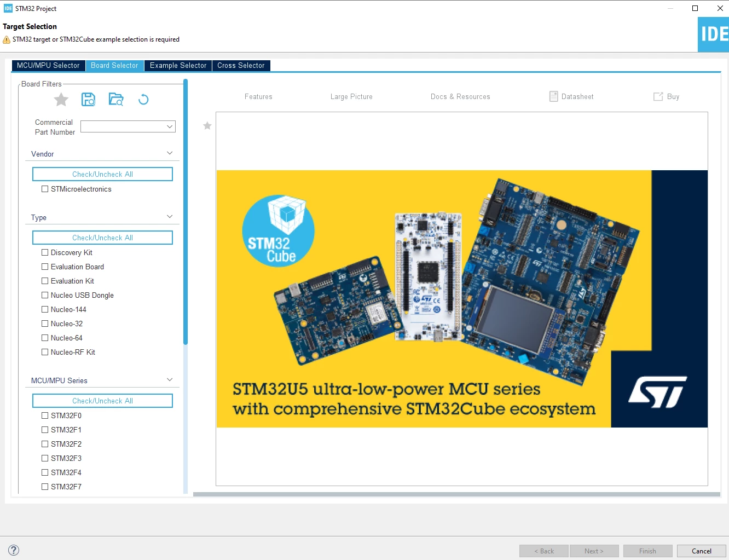
Task: Click Check/Uncheck All under Type
Action: click(x=102, y=238)
